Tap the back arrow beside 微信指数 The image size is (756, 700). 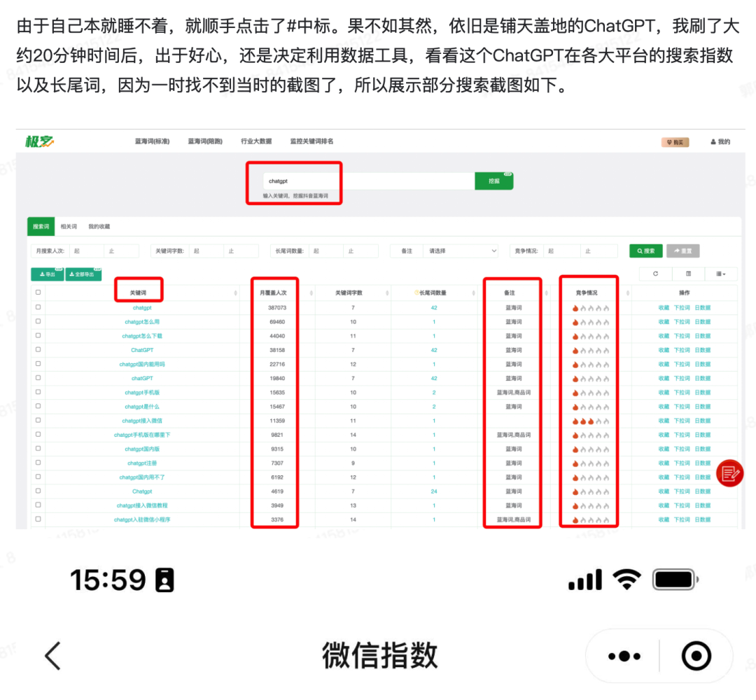52,656
